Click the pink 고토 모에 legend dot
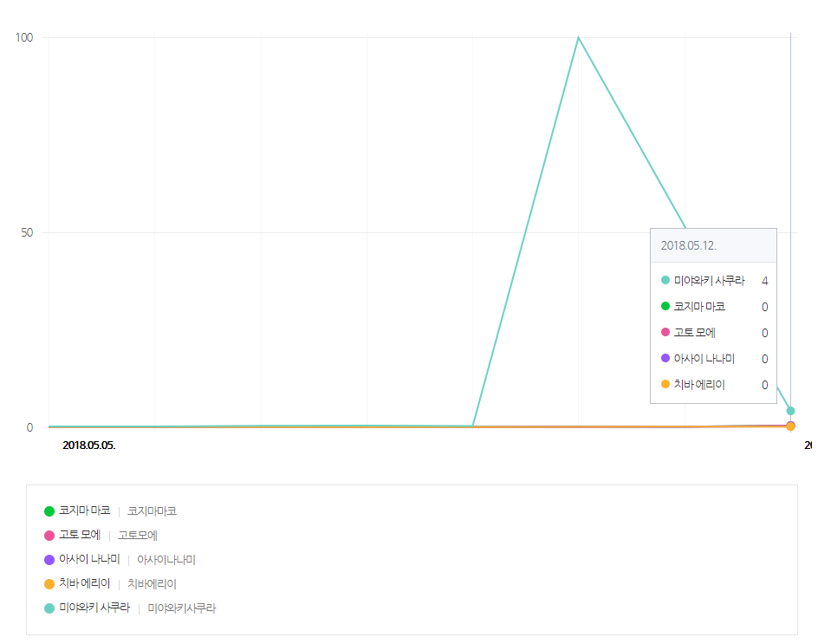 (49, 536)
